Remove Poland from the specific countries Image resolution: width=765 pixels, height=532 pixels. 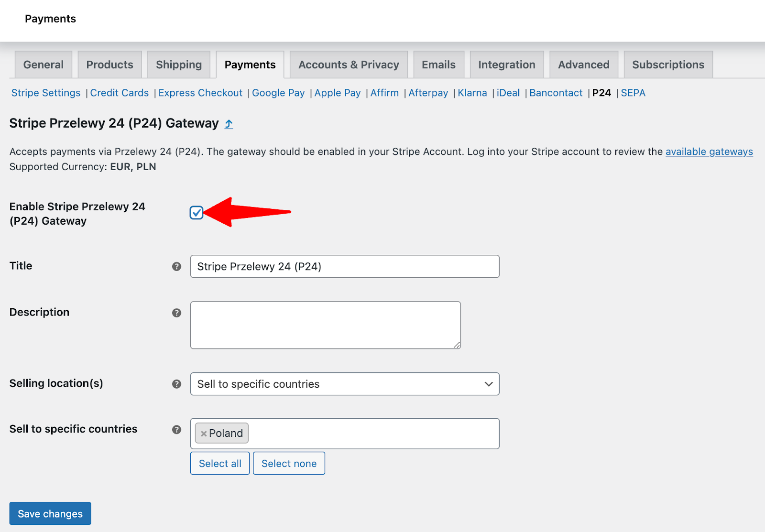point(204,434)
